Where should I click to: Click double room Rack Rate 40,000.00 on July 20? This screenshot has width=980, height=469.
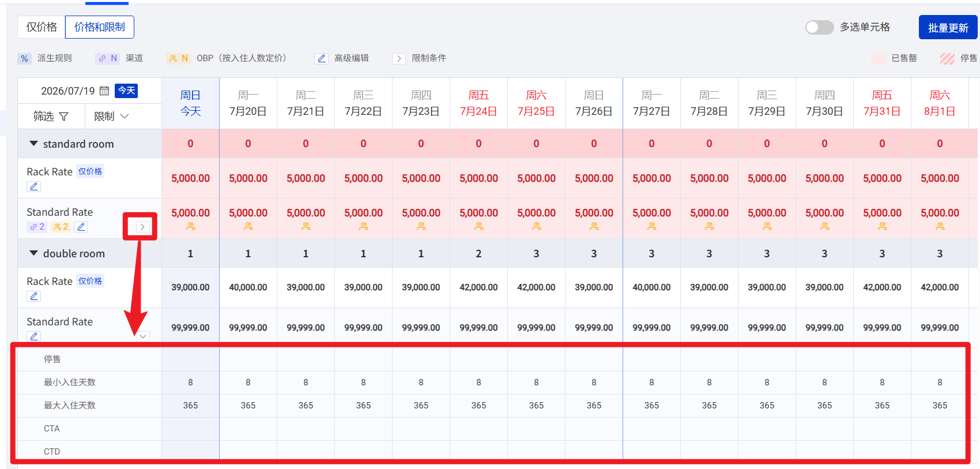(248, 287)
